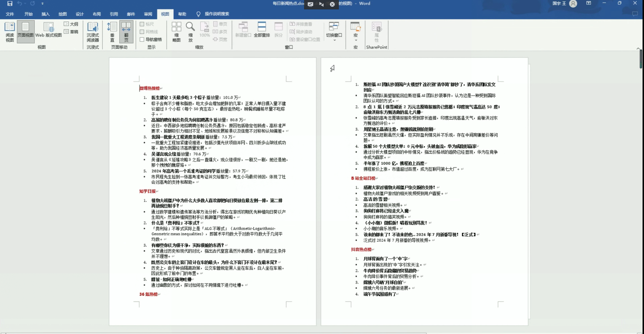Viewport: 644px width, 334px height.
Task: Choose 垂直 vertical page movement
Action: [x=112, y=31]
